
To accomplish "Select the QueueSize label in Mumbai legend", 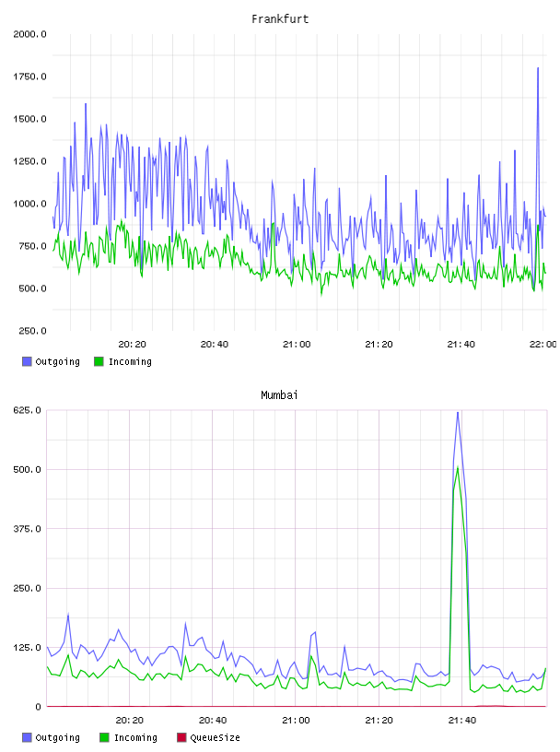I will click(x=215, y=737).
